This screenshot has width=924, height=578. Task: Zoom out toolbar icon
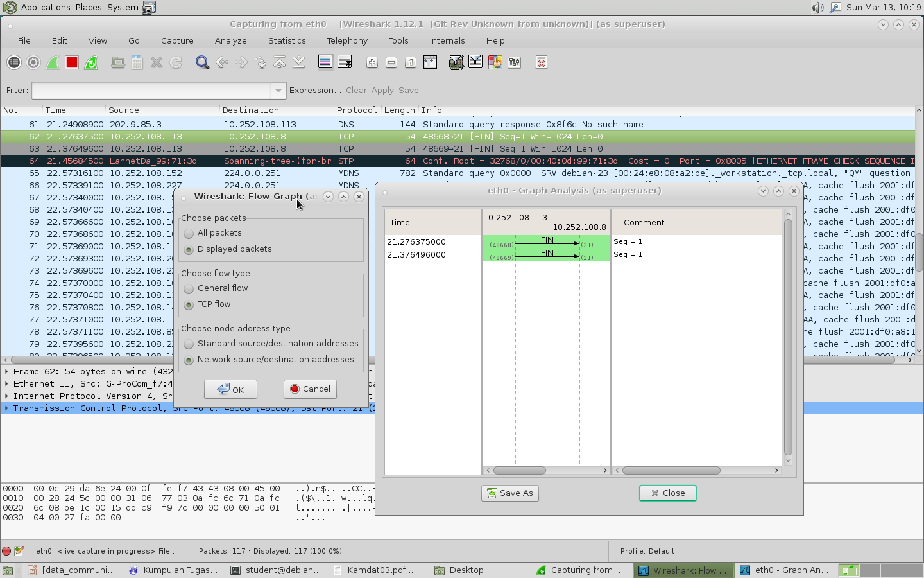[391, 62]
